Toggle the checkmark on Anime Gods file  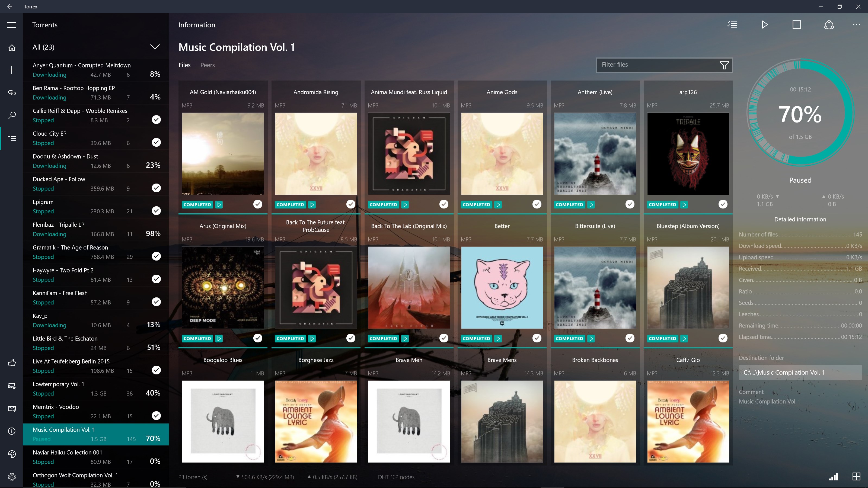coord(537,204)
